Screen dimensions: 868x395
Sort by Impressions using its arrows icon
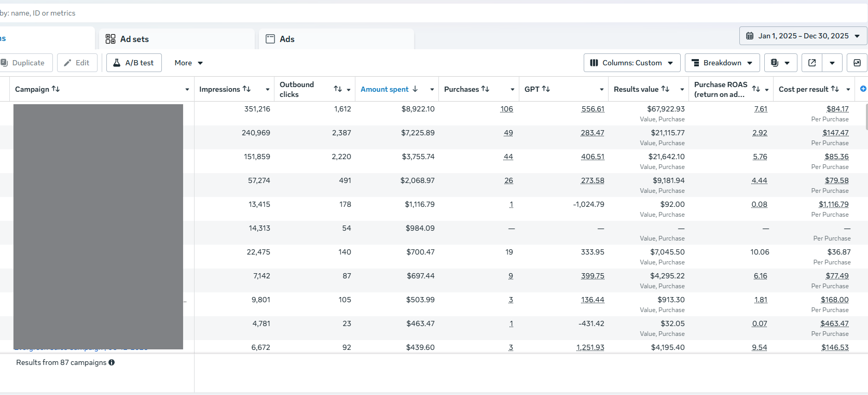(247, 89)
